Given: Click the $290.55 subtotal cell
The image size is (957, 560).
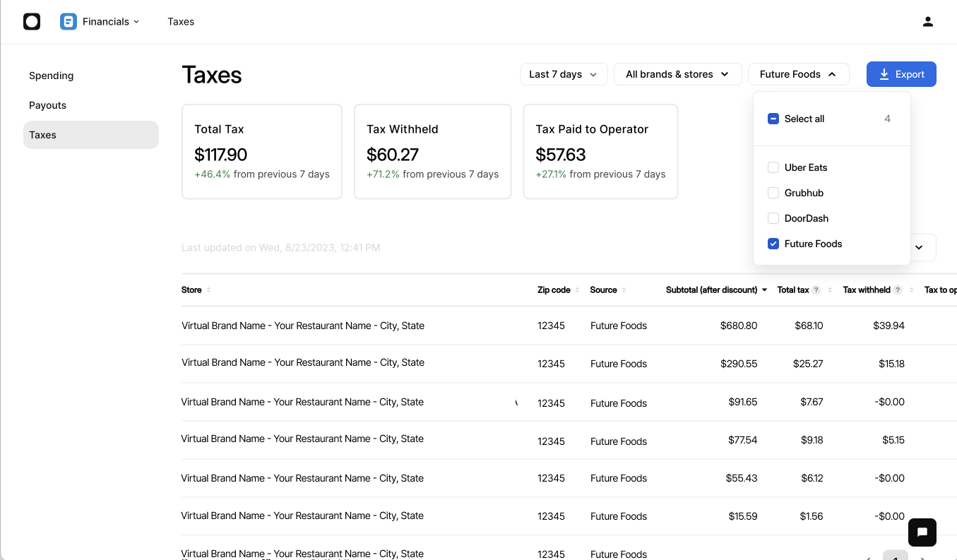Looking at the screenshot, I should pos(739,364).
